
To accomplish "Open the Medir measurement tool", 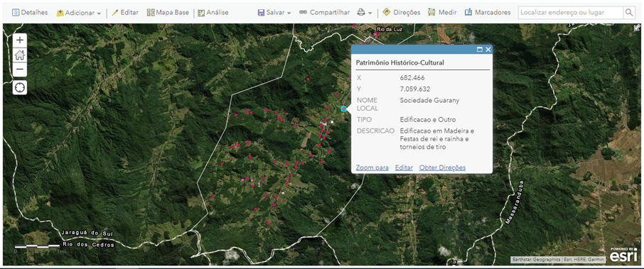I will point(442,12).
